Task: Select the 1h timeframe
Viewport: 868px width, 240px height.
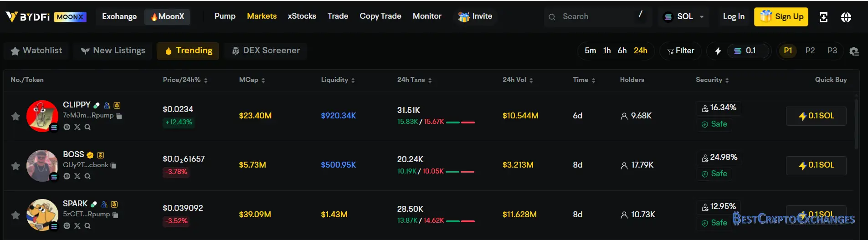Action: click(607, 51)
